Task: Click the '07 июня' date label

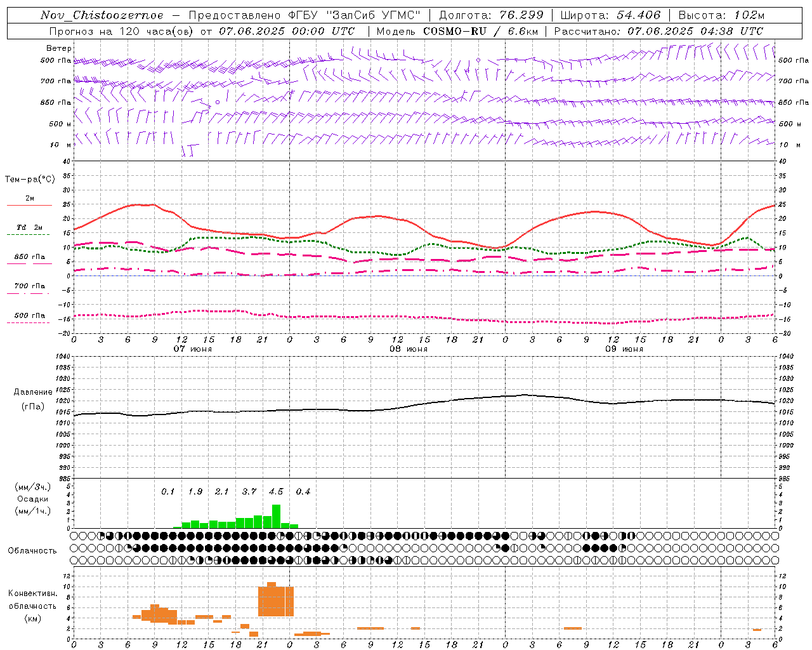Action: click(x=193, y=349)
